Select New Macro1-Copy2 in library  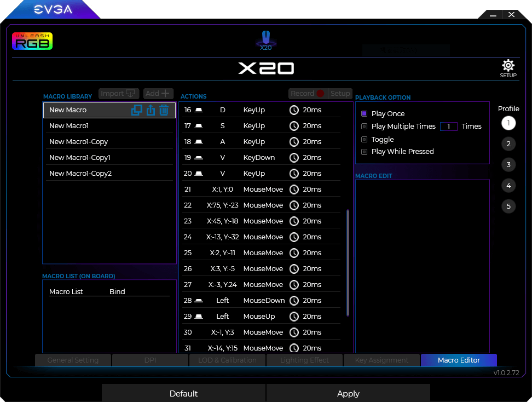pyautogui.click(x=109, y=174)
